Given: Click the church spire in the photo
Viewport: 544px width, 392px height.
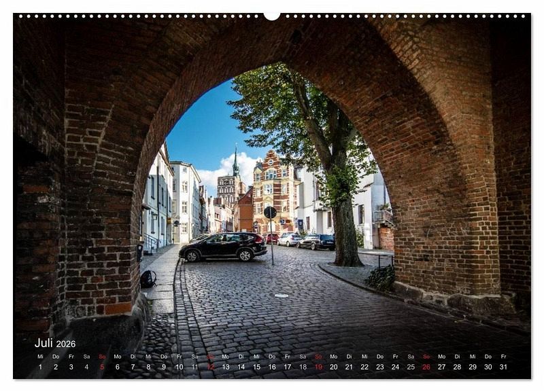Looking at the screenshot, I should [x=236, y=161].
